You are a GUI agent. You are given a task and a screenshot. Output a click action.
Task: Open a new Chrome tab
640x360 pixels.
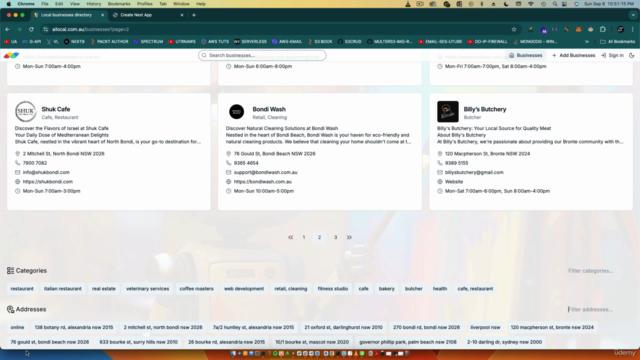point(194,15)
